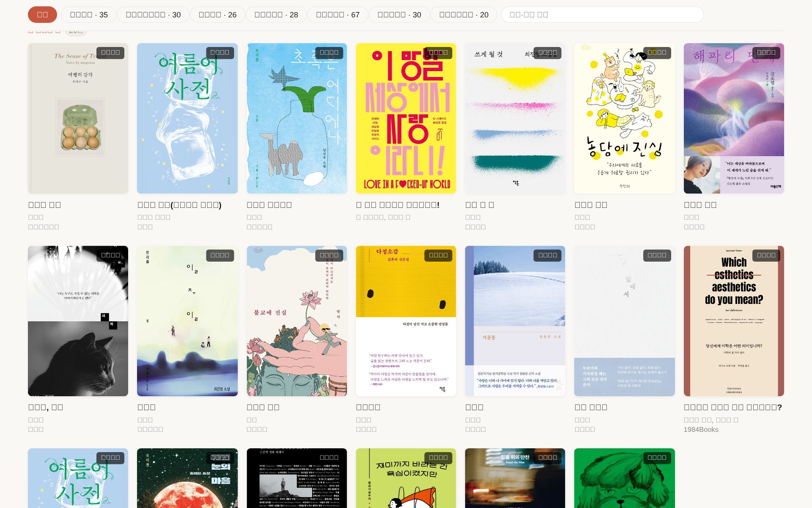Open the green illustrated cat cover
812x508 pixels.
pos(624,478)
